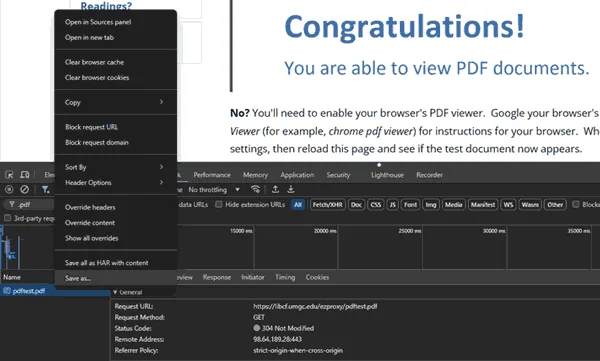Clear the network log icon
The width and height of the screenshot is (600, 361).
pos(24,189)
